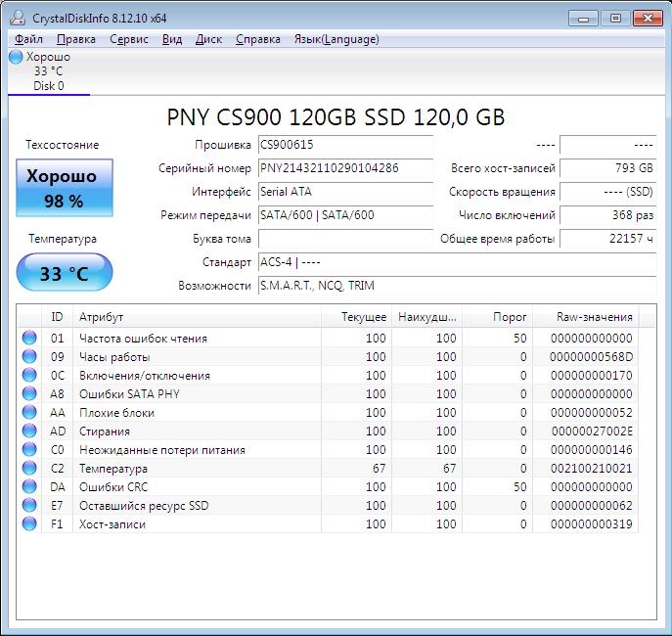Open the Правка menu
This screenshot has width=672, height=636.
pos(76,39)
